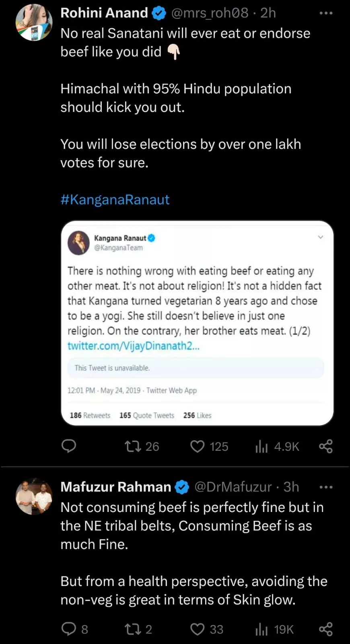View analytics for Mafuzur Rahman's tweet
Viewport: 350px width, 644px height.
tap(261, 629)
